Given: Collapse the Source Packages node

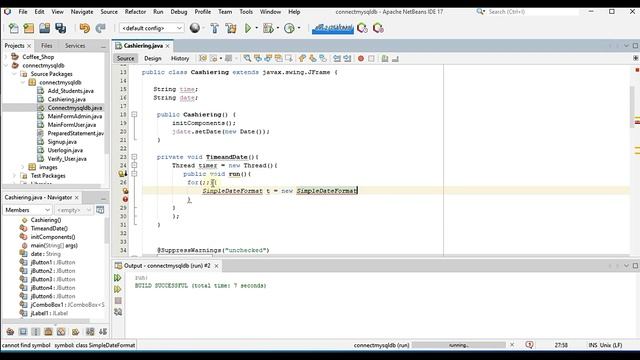Looking at the screenshot, I should [14, 74].
